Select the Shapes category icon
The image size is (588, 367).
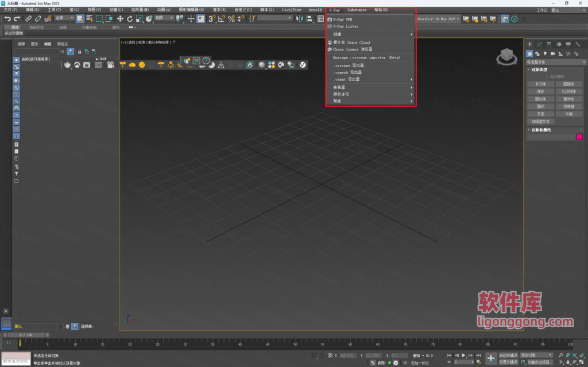click(537, 53)
